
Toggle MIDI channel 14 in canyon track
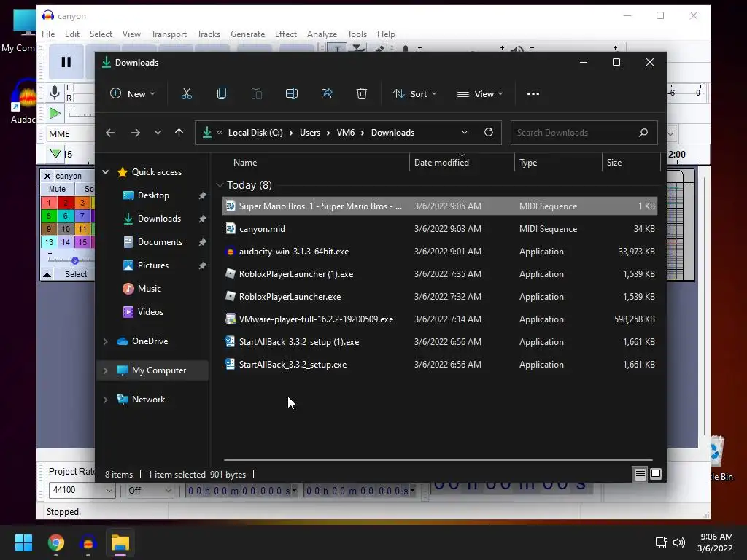click(66, 242)
